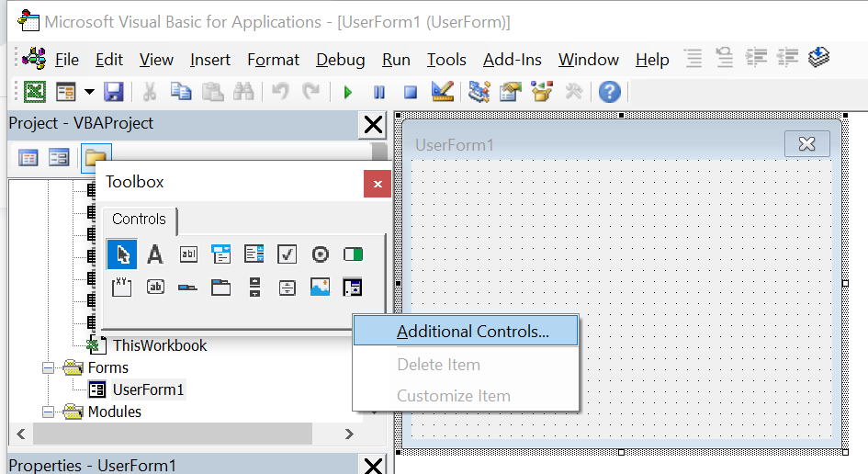Open Visual Basic Help question icon
This screenshot has height=474, width=868.
[610, 92]
